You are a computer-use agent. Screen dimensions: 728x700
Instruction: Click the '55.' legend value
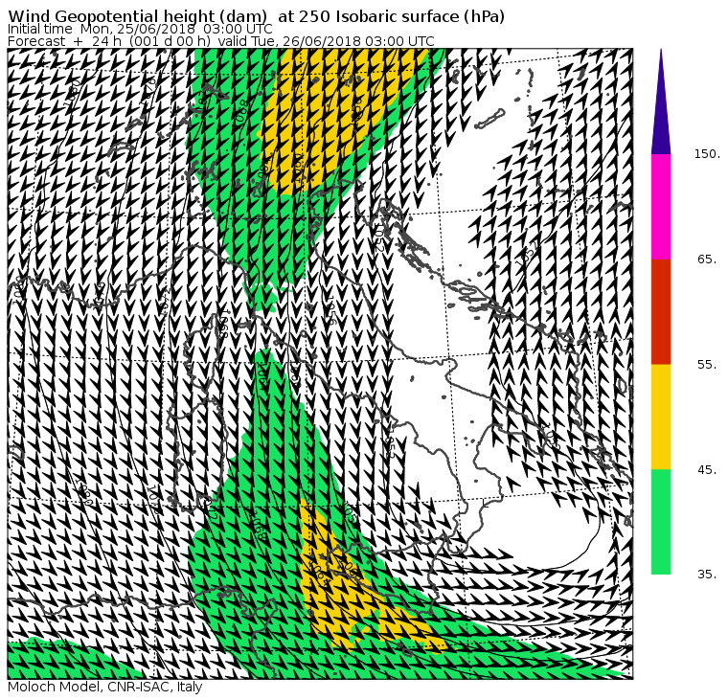[707, 365]
